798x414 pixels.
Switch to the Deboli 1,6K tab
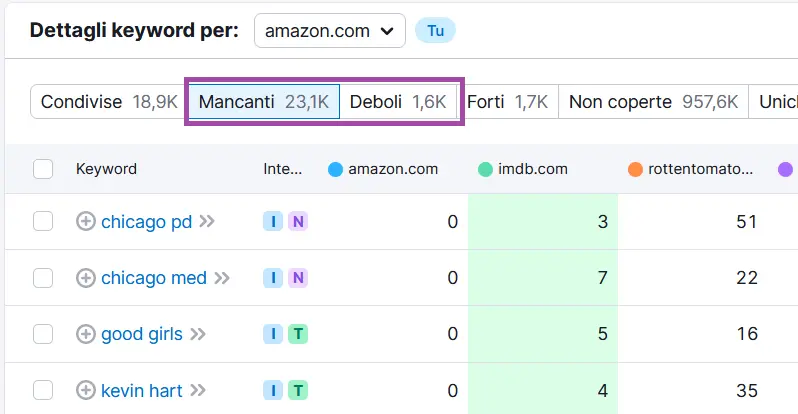[398, 102]
